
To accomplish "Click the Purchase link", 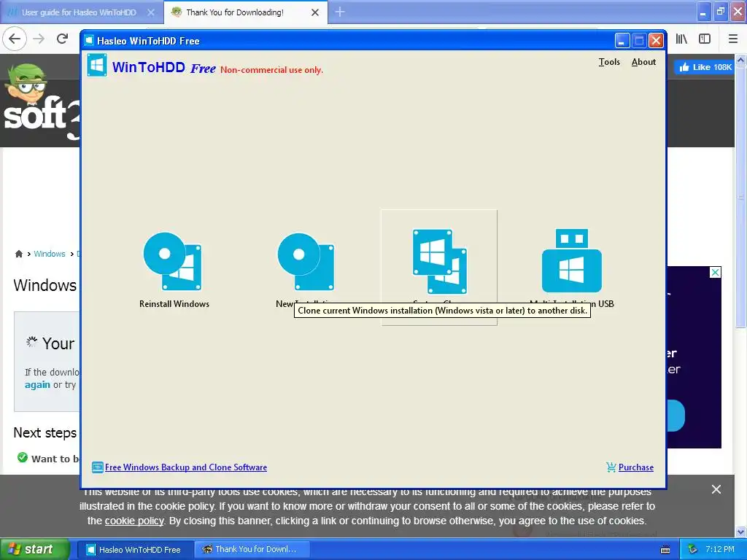I will pos(635,467).
